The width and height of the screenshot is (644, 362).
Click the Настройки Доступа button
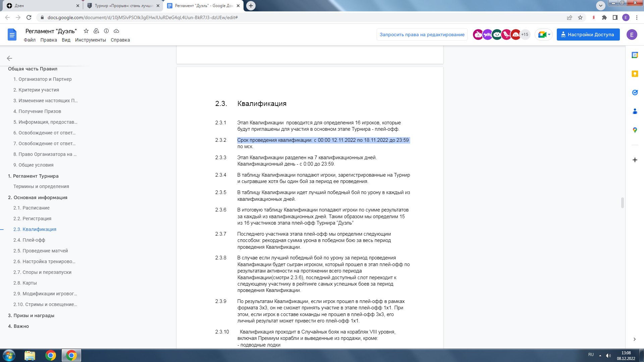(588, 35)
